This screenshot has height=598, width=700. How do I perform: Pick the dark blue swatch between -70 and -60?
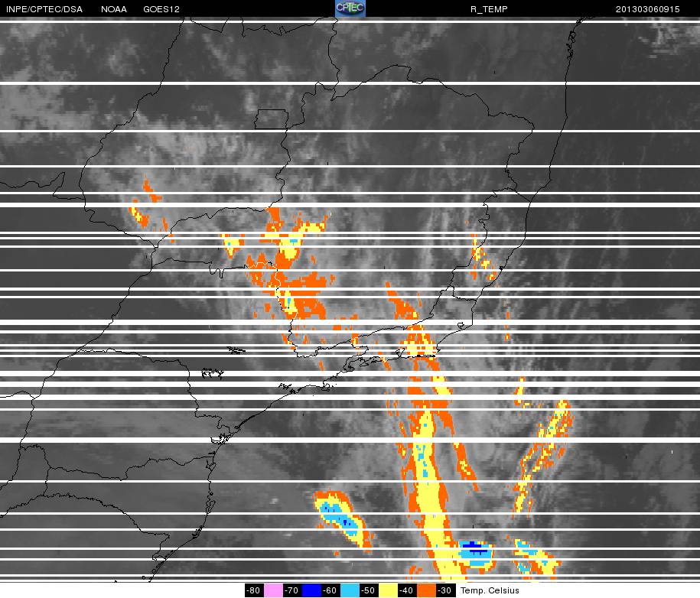(311, 590)
